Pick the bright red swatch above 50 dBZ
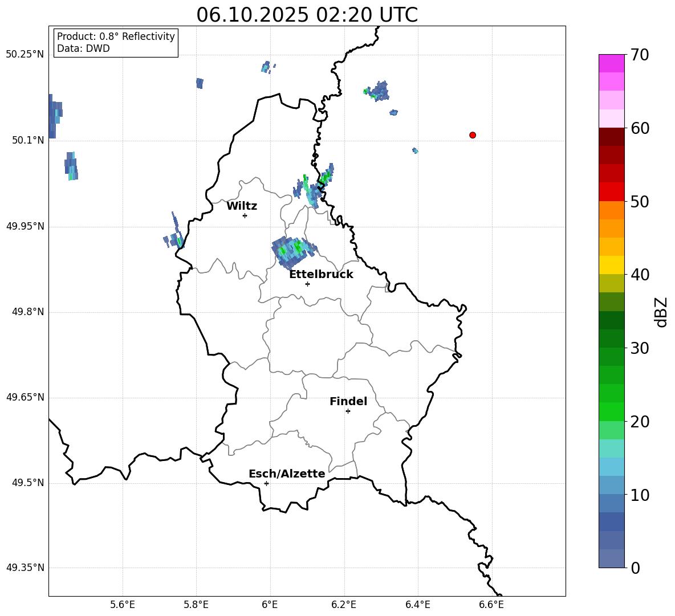Viewport: 675px width, 616px height. click(x=612, y=191)
